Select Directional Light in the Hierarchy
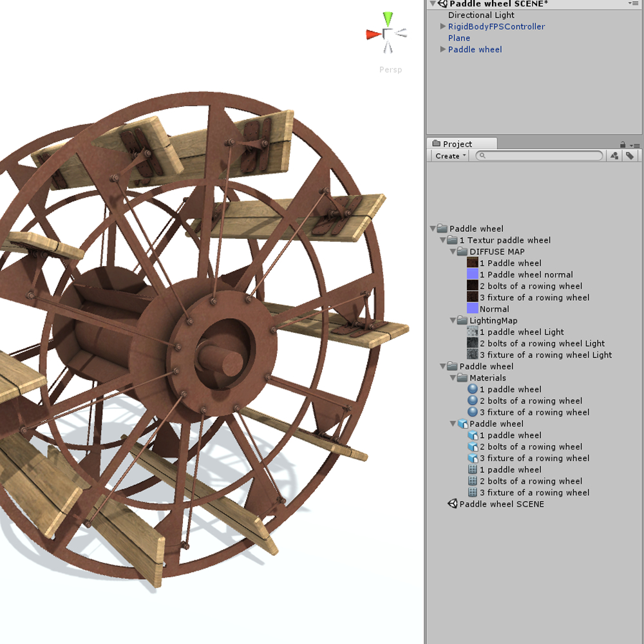 pyautogui.click(x=481, y=14)
